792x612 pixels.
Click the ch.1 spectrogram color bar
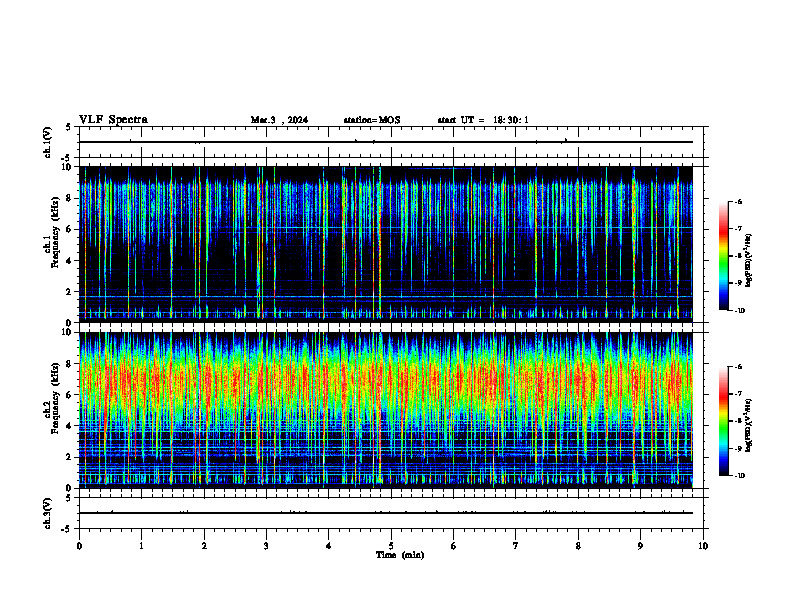point(723,256)
